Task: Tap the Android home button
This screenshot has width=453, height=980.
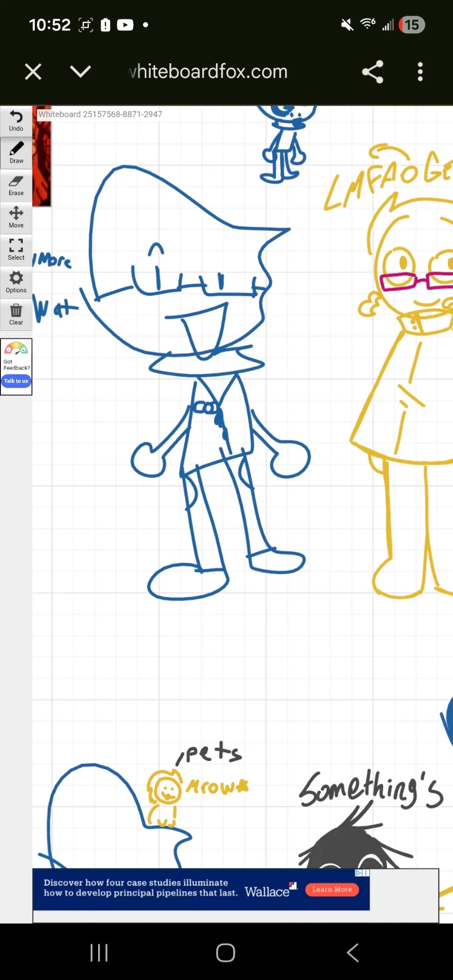Action: pyautogui.click(x=225, y=952)
